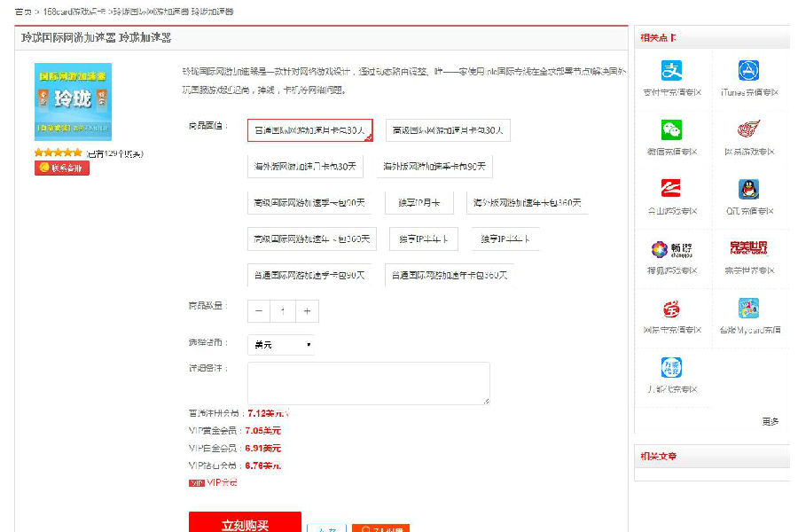Open the NetEase games zone icon
Viewport: 798px width, 532px height.
[x=748, y=129]
